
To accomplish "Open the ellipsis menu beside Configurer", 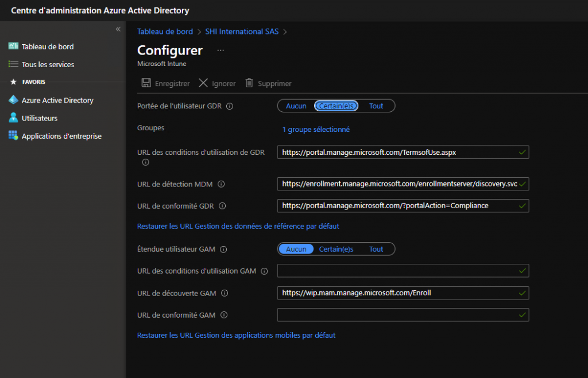I will click(220, 50).
